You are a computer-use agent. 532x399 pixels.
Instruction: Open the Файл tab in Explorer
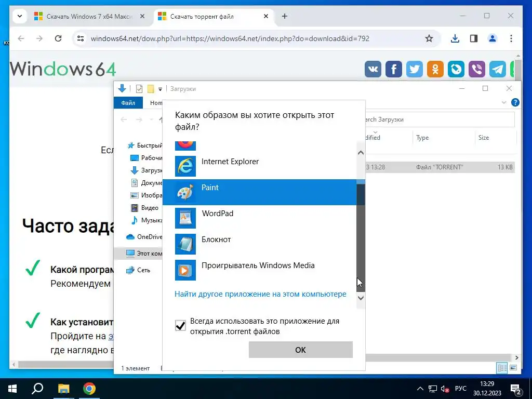coord(128,103)
